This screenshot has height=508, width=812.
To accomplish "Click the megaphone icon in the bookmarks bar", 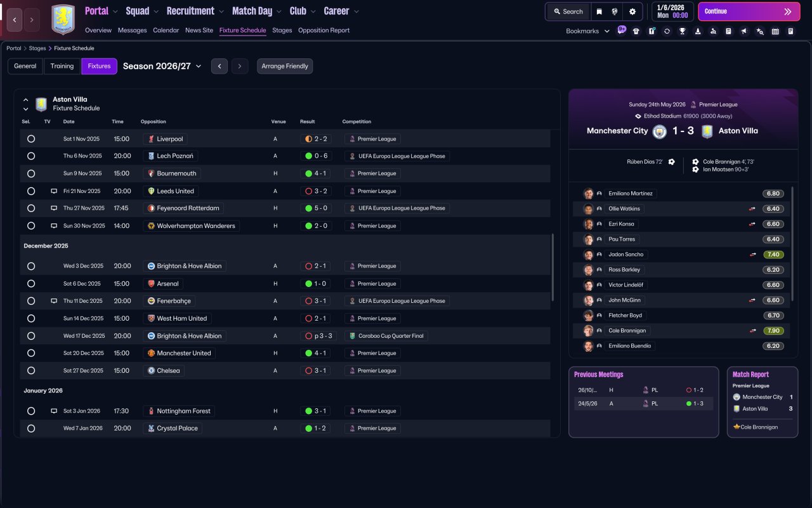I will tap(744, 31).
